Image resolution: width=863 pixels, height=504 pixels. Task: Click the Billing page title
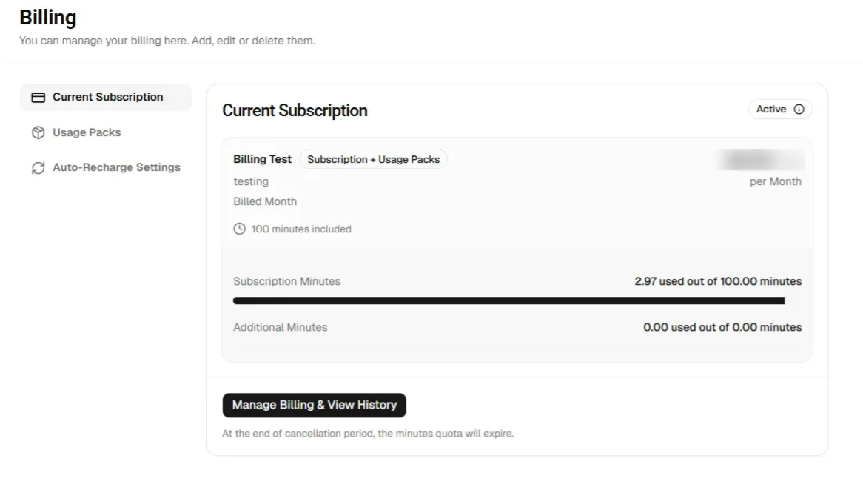pos(48,18)
